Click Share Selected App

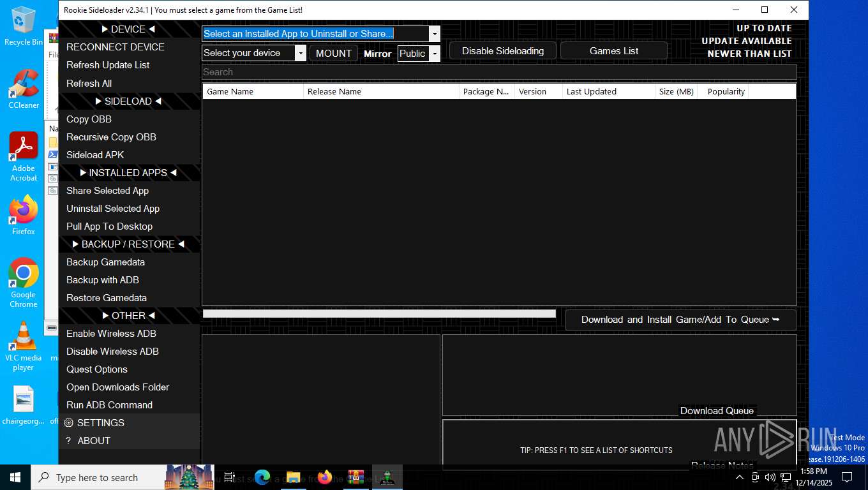(x=130, y=190)
